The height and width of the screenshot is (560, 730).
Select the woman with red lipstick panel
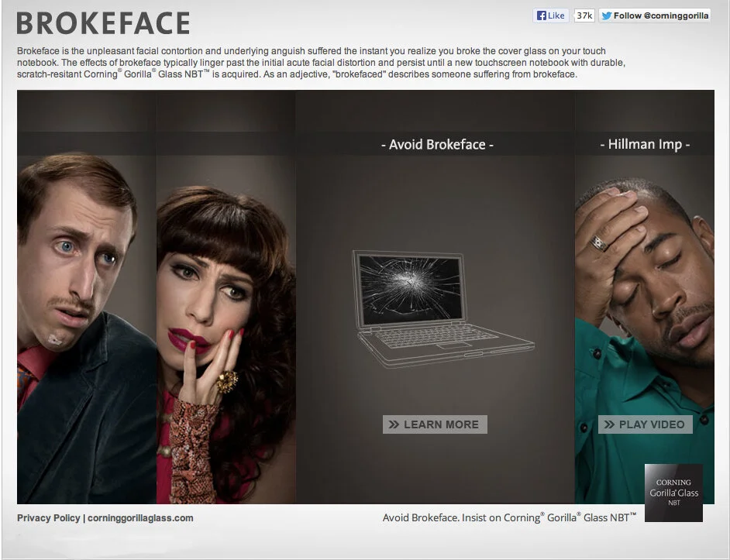click(226, 297)
